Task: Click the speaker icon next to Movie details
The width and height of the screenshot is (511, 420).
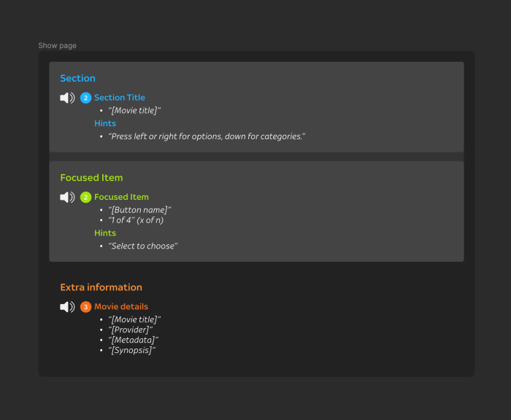Action: pos(67,307)
